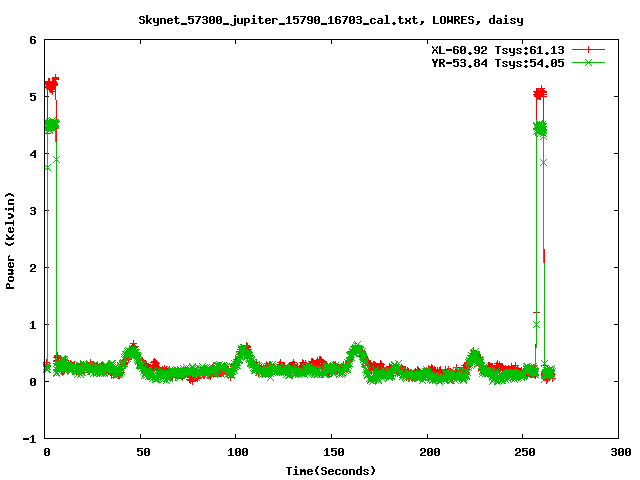Click the x-axis tick label "50"
This screenshot has width=640, height=480.
point(143,452)
